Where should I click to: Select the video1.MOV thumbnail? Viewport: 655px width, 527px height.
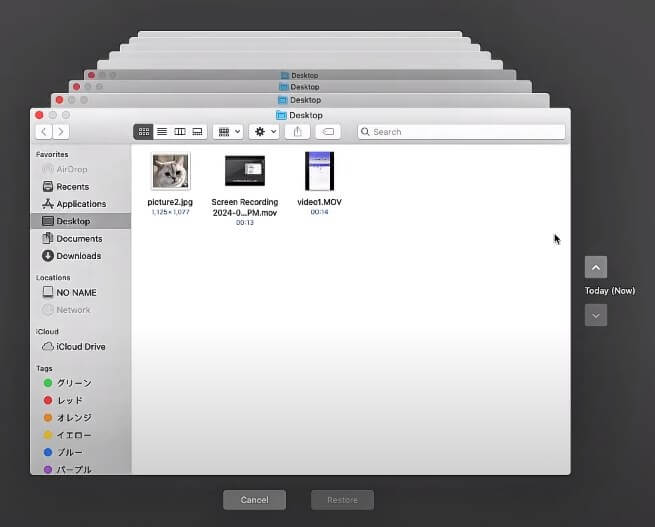(320, 171)
